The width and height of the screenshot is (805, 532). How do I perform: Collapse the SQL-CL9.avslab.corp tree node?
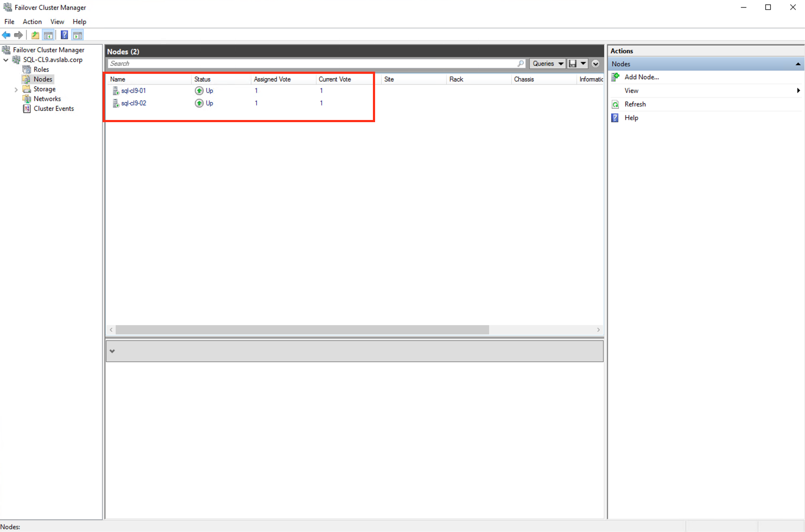6,60
